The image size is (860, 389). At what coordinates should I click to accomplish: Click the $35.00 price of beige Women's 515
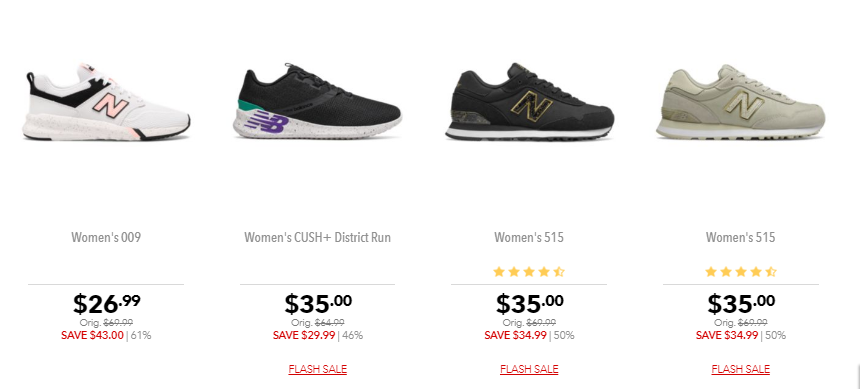[x=741, y=303]
